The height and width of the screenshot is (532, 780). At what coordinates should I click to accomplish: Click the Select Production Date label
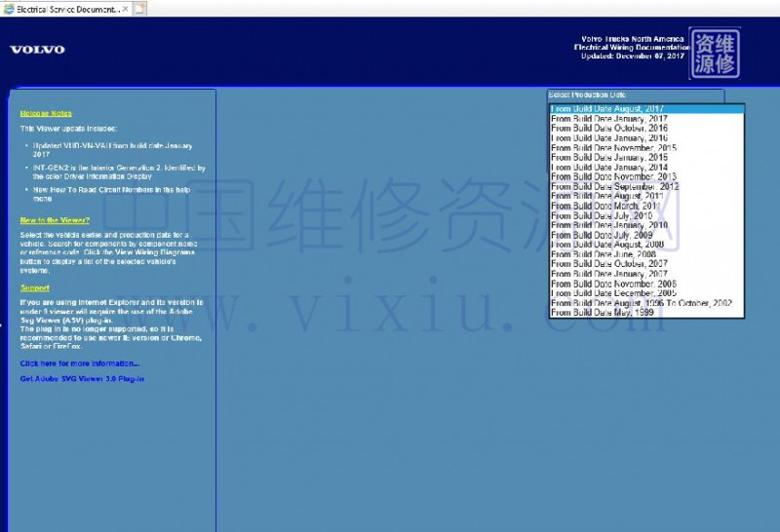pos(588,95)
